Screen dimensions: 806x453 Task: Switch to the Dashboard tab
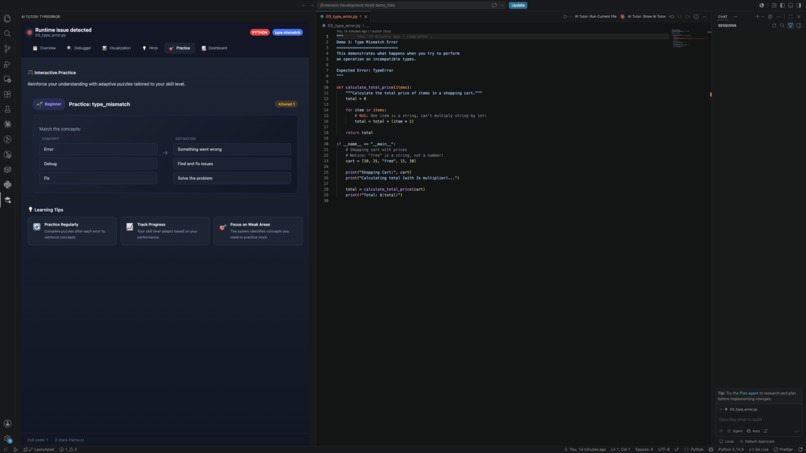[x=214, y=48]
